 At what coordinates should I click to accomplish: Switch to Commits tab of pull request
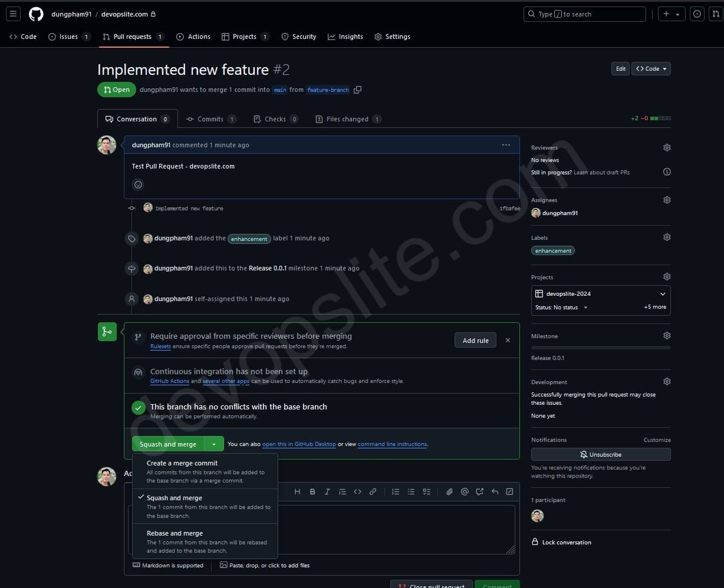tap(211, 119)
